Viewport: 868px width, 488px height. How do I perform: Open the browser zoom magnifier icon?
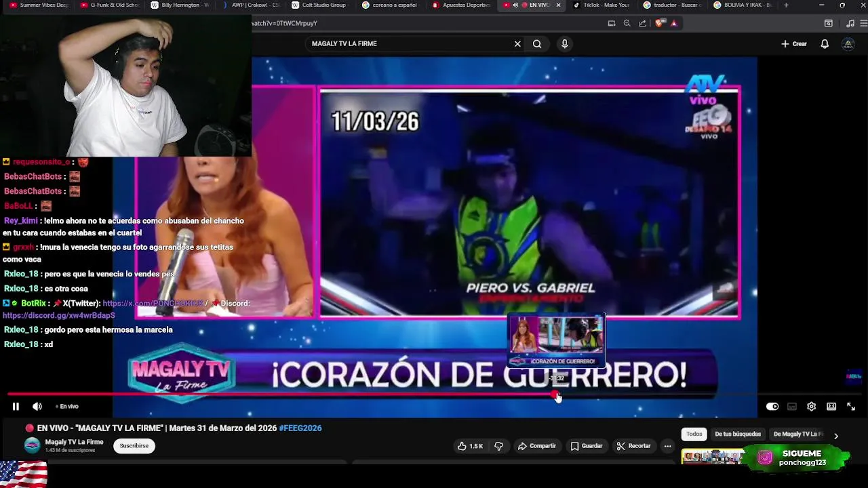point(627,23)
